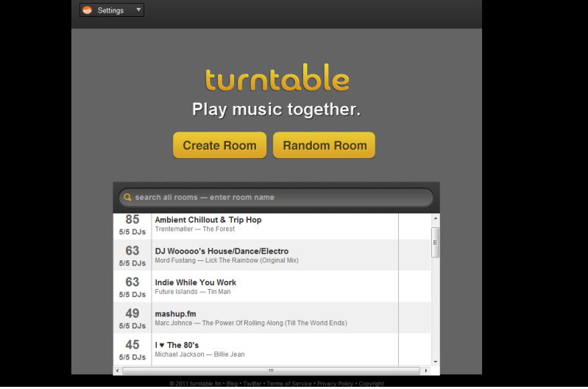
Task: Click the horizontal scrollbar left arrow
Action: point(117,371)
